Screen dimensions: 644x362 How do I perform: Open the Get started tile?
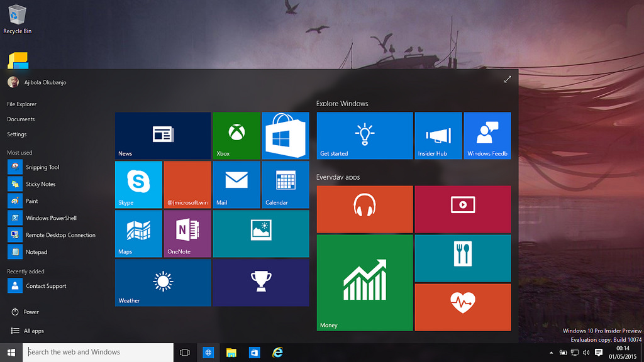[x=364, y=135]
